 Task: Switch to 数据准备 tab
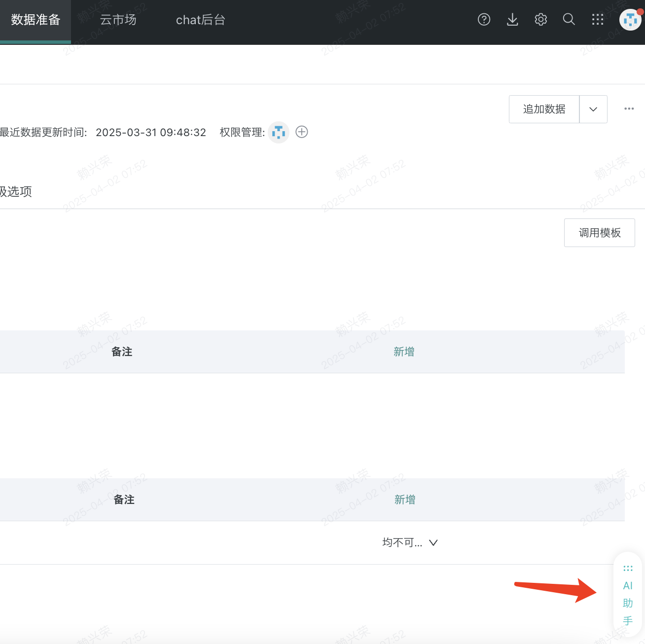[x=36, y=20]
